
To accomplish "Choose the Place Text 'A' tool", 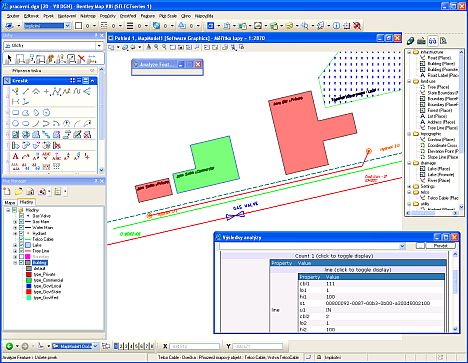I will (x=15, y=156).
